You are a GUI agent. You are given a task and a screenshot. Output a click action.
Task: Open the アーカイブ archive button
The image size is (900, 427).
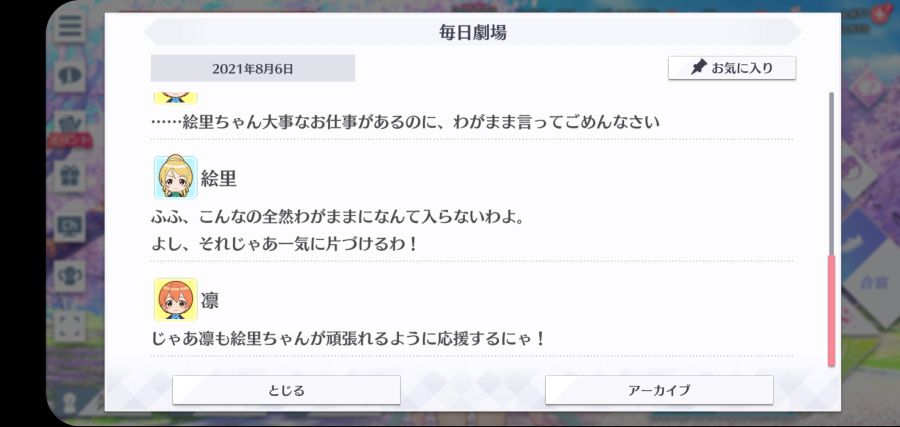point(659,390)
